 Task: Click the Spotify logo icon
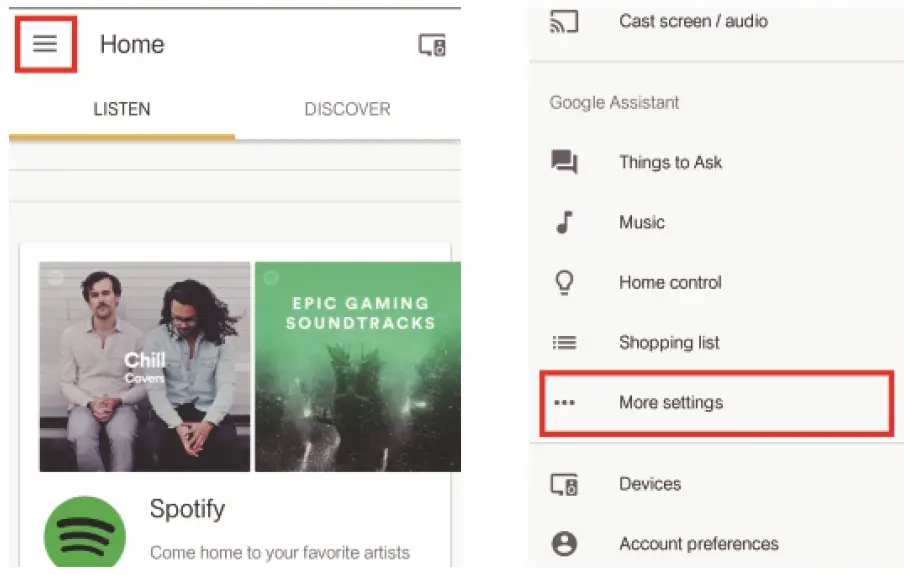(85, 534)
